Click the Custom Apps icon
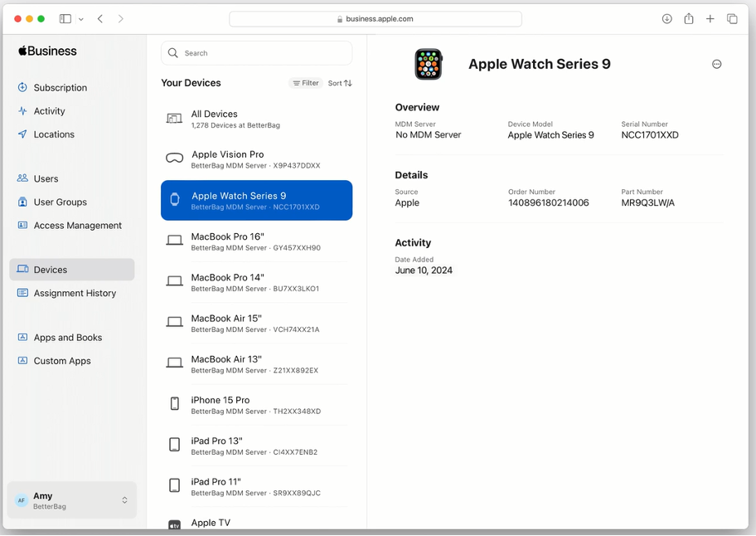The width and height of the screenshot is (756, 536). pos(22,360)
